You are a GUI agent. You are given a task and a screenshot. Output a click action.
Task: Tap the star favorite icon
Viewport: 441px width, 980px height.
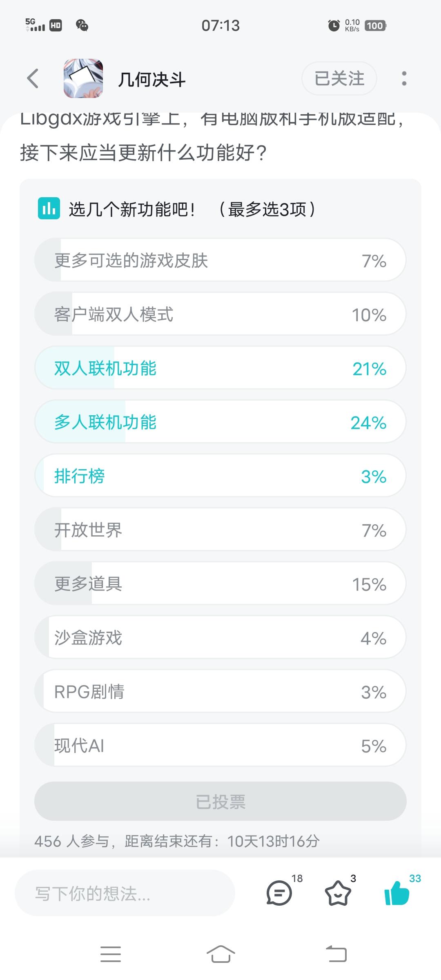[x=338, y=893]
